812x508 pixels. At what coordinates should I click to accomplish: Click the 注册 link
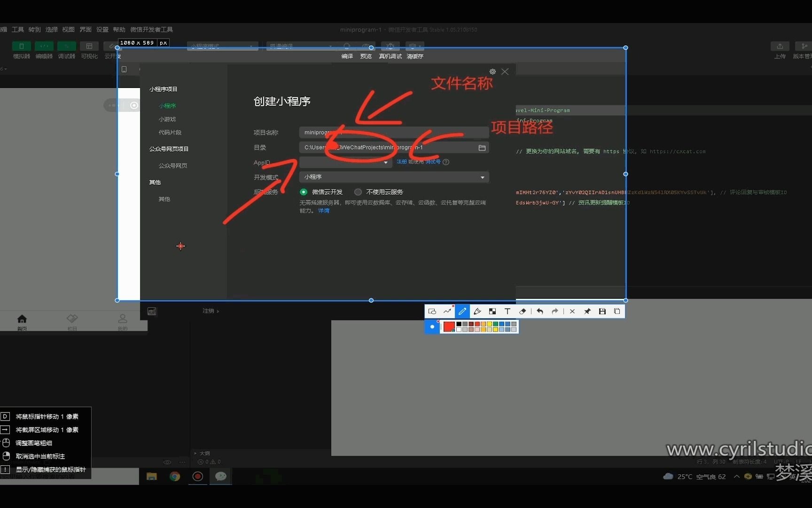[x=401, y=162]
